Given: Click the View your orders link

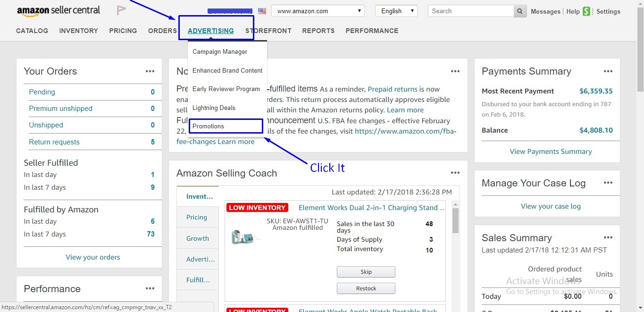Looking at the screenshot, I should (x=93, y=257).
